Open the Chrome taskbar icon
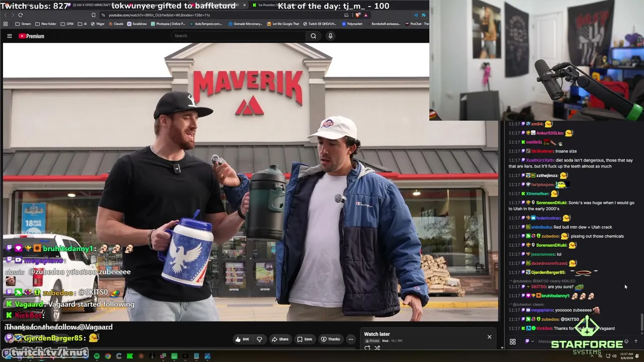Screen dimensions: 644x362 (x=108, y=356)
